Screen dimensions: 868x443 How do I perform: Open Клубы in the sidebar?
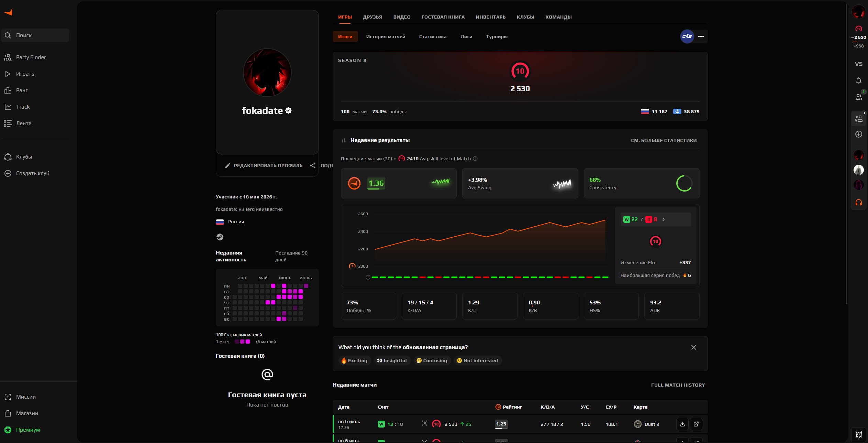35,157
